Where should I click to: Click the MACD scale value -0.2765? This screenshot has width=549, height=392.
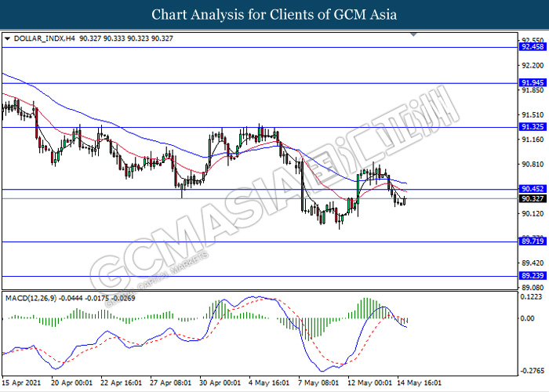(x=532, y=371)
